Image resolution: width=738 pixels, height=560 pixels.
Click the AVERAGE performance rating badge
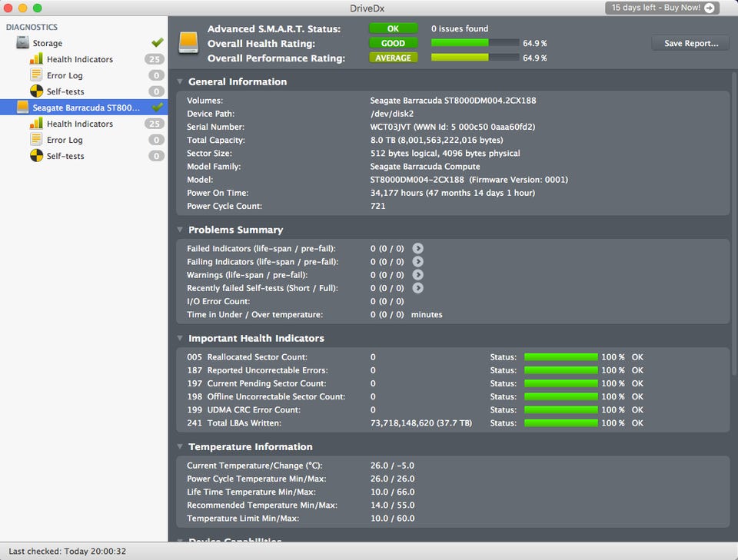393,58
